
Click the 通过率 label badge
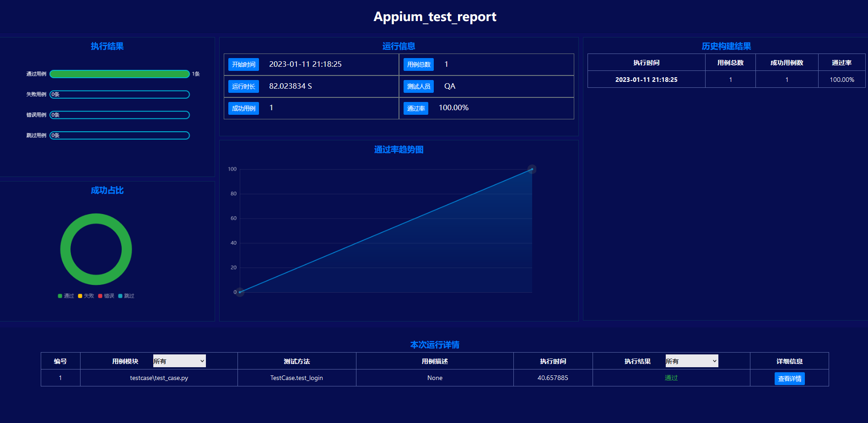click(x=416, y=108)
